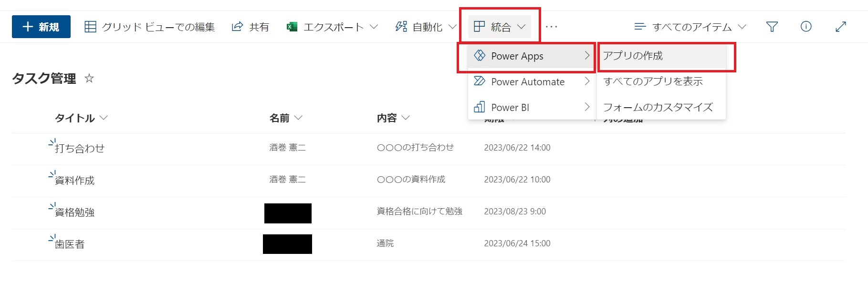Open the 名前 column header dropdown

click(285, 118)
